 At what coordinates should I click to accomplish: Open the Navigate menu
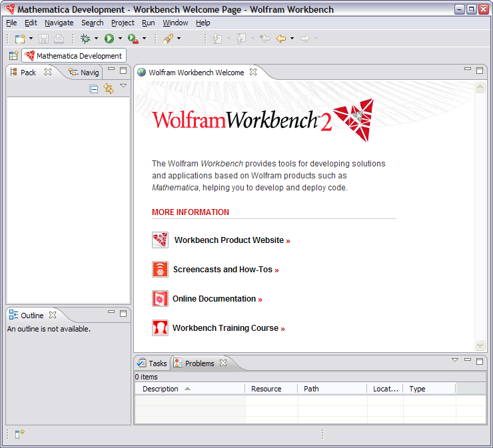click(x=59, y=23)
